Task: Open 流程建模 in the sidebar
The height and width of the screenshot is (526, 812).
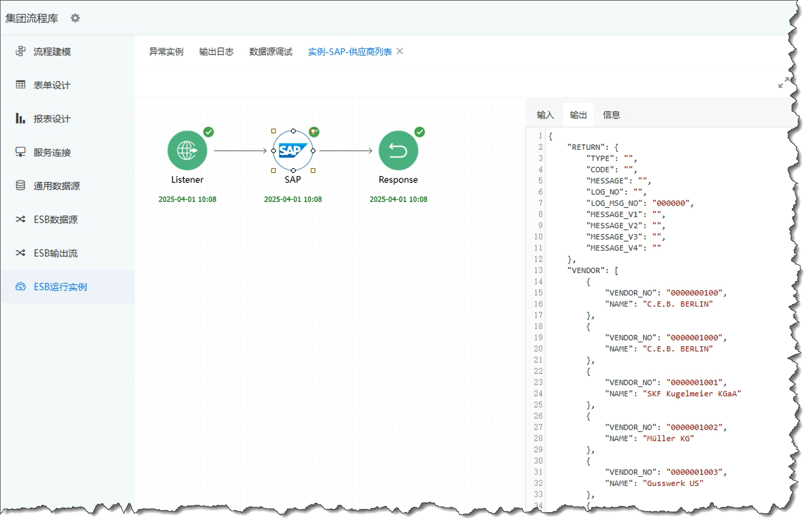Action: coord(52,52)
